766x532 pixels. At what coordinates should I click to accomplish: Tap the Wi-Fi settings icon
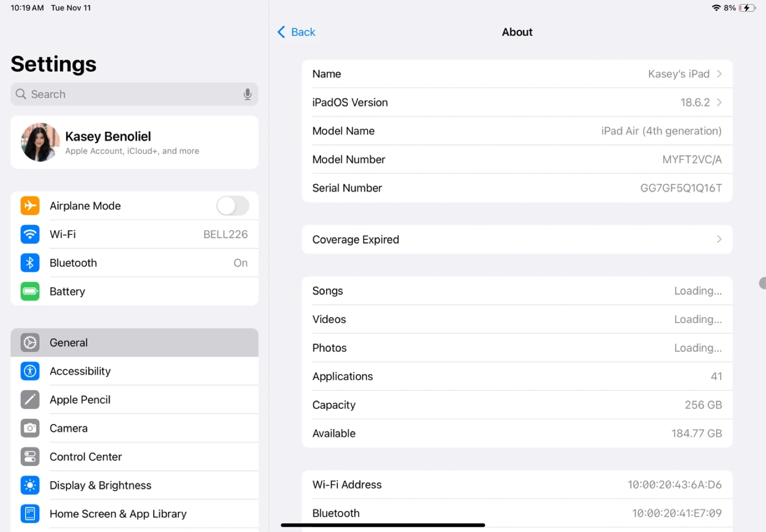coord(30,234)
